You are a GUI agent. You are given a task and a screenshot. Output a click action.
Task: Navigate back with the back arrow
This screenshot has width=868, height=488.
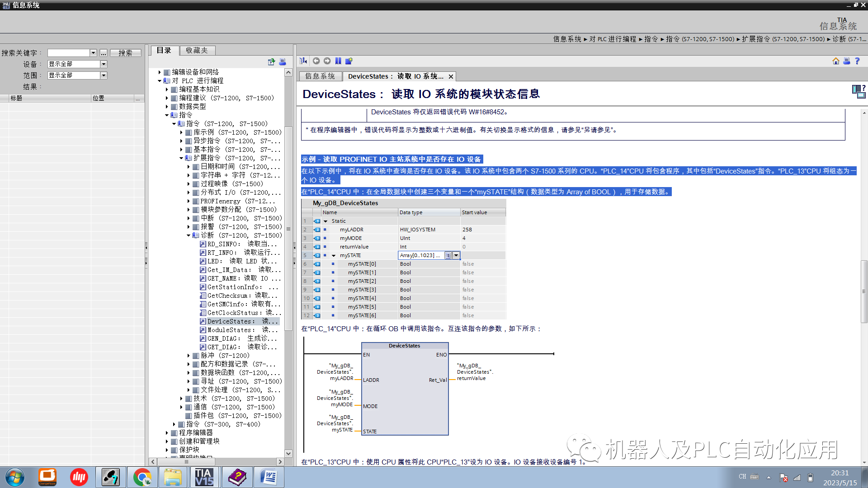click(x=316, y=61)
